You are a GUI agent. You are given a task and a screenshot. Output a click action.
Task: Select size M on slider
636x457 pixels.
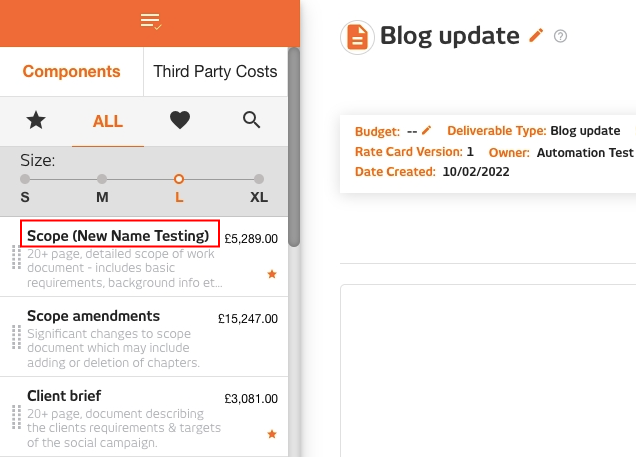[102, 179]
